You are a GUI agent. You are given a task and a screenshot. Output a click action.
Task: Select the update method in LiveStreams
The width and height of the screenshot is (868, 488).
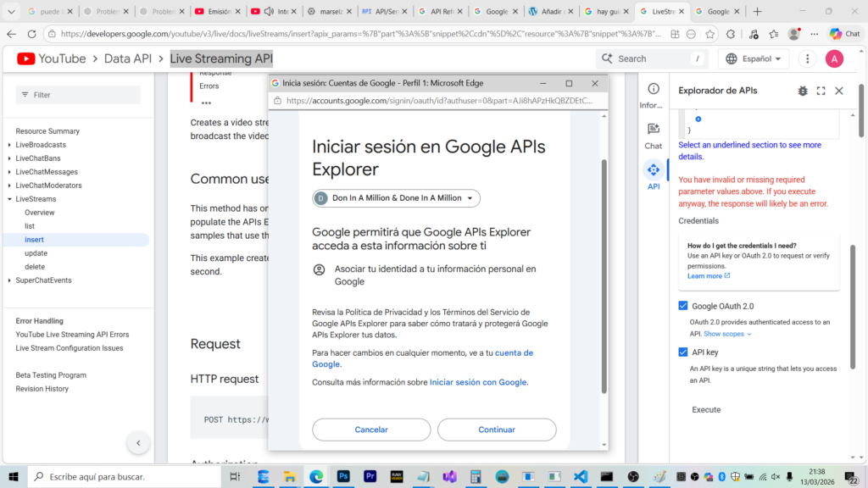pyautogui.click(x=36, y=253)
